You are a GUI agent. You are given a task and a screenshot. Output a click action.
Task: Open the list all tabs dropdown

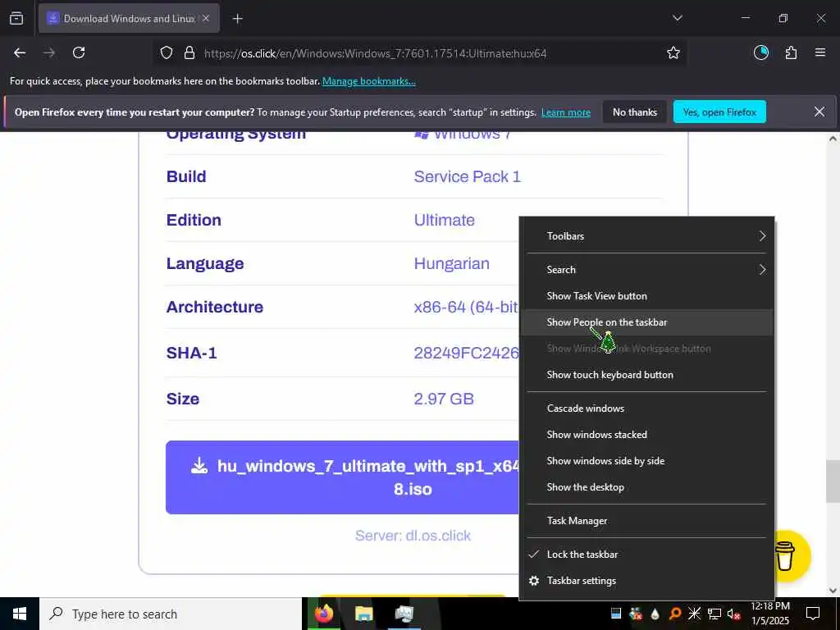(x=677, y=18)
